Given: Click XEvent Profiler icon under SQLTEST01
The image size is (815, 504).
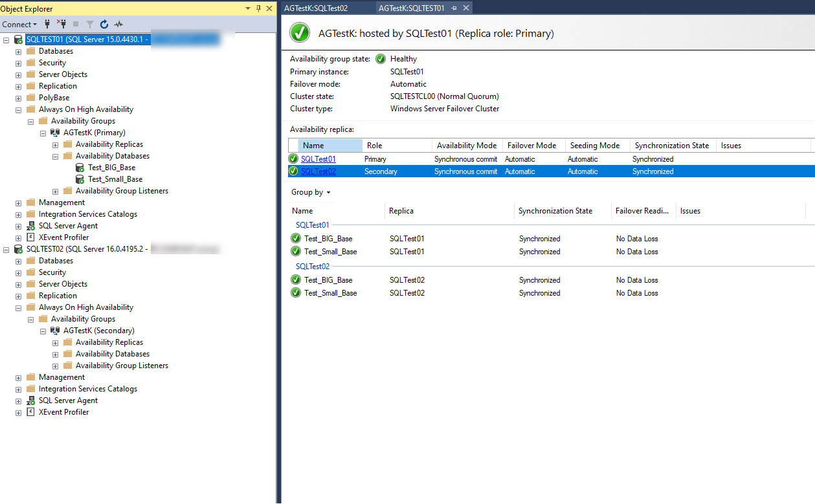Looking at the screenshot, I should [31, 237].
